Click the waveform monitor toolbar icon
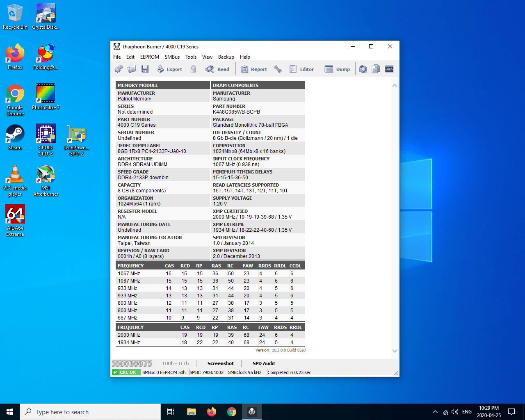Viewport: 525px width, 420px height. click(389, 69)
